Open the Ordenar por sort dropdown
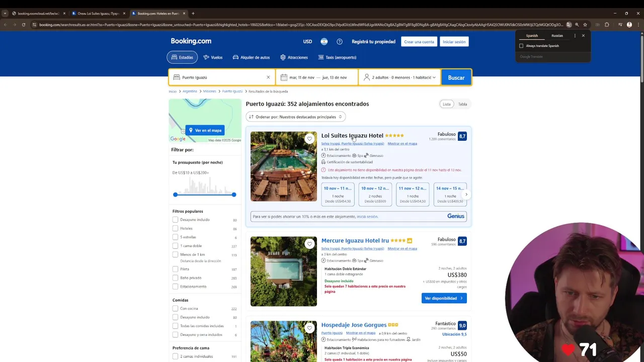The width and height of the screenshot is (644, 362). coord(295,117)
